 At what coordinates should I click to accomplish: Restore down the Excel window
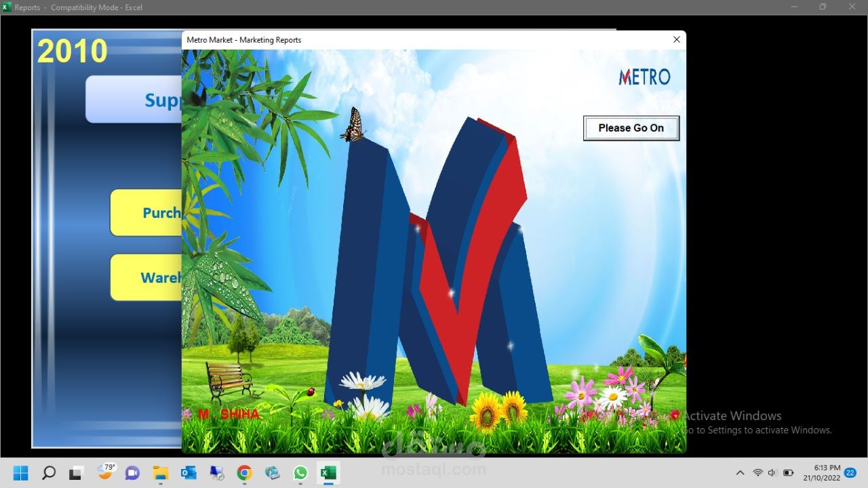point(823,7)
